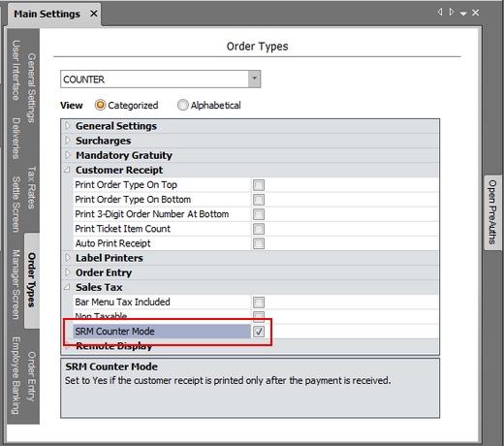The image size is (504, 446).
Task: Select Print 3-Digit Order Number At Bottom row
Action: click(256, 214)
